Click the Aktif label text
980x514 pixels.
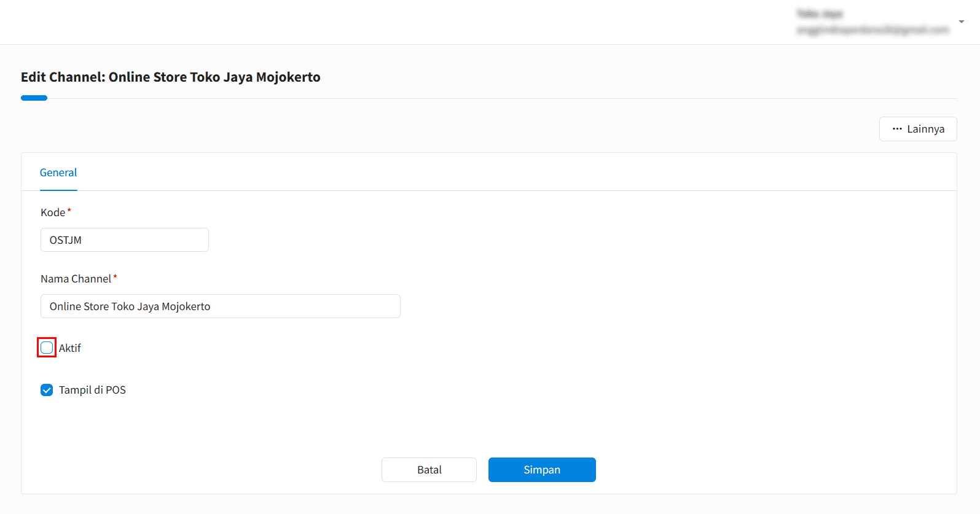tap(70, 348)
